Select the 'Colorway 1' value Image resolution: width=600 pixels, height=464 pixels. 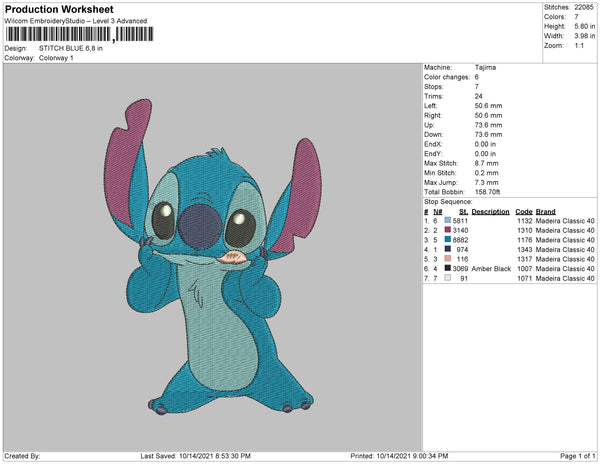56,58
